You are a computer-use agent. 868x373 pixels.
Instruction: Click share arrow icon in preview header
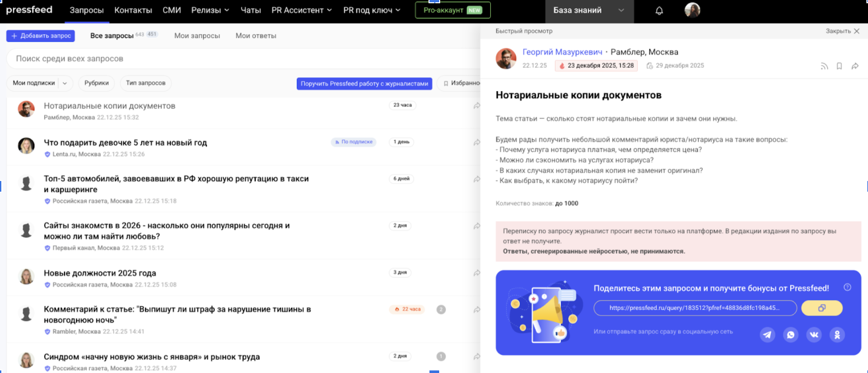pyautogui.click(x=855, y=66)
